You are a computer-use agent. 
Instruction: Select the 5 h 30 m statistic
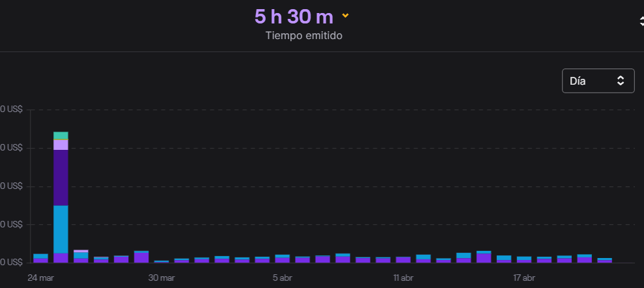[x=294, y=16]
